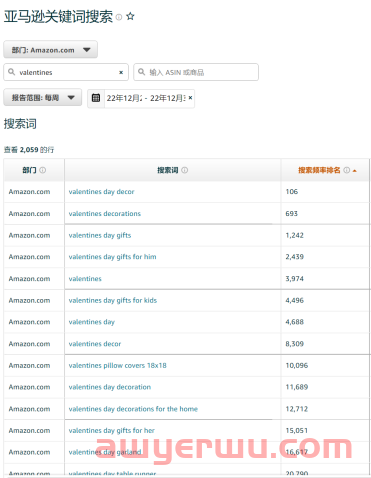The height and width of the screenshot is (478, 371).
Task: Click the ASIN or product input field
Action: (x=196, y=72)
